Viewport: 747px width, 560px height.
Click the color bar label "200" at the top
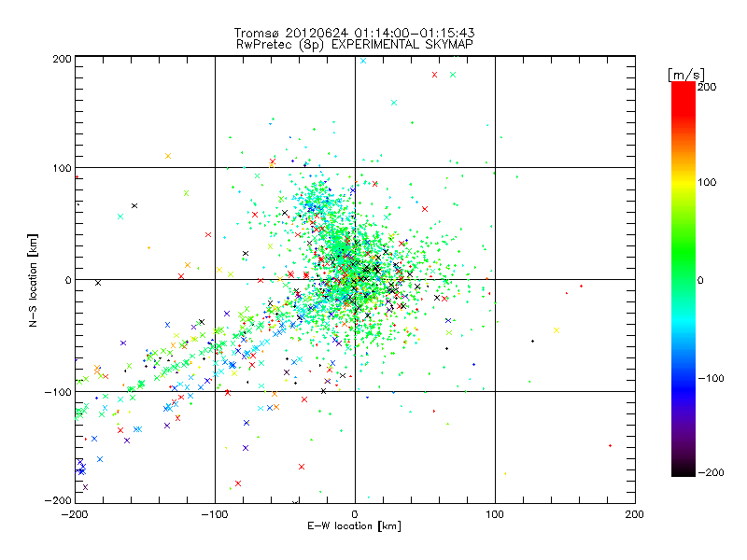[x=707, y=87]
